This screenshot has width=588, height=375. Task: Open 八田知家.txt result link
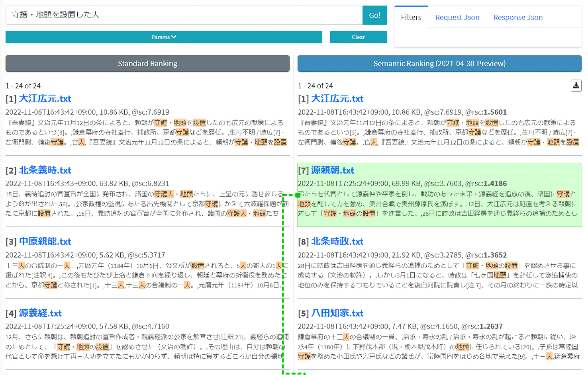coord(337,313)
